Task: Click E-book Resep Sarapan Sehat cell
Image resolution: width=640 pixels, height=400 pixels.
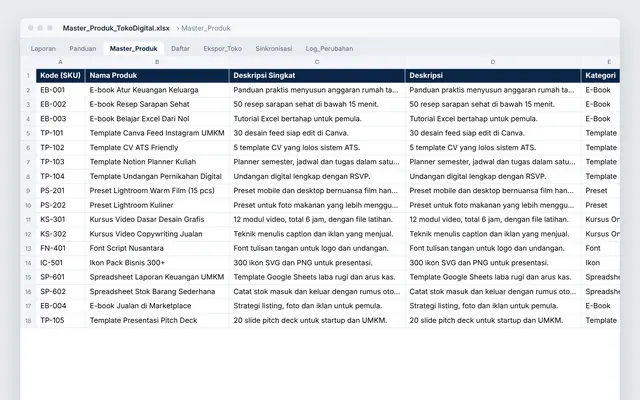Action: pyautogui.click(x=157, y=104)
